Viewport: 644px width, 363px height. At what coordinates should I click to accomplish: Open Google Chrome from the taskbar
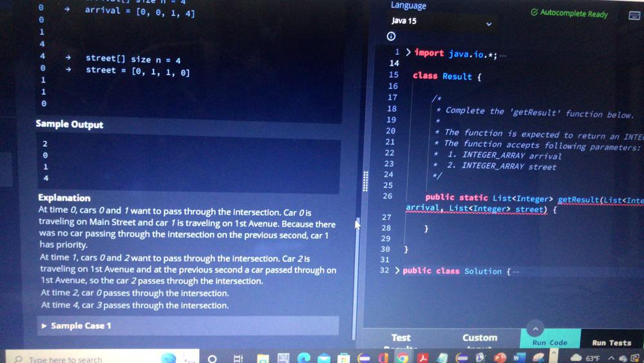coord(403,358)
